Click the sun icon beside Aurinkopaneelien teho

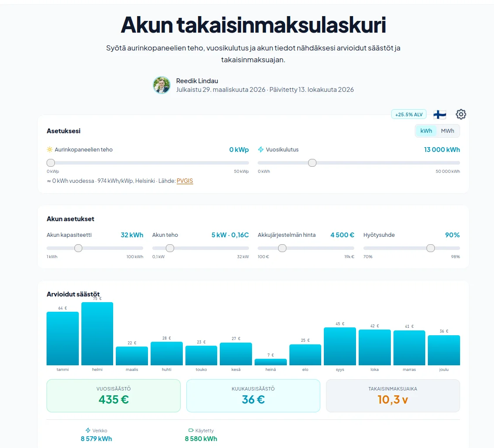coord(50,150)
